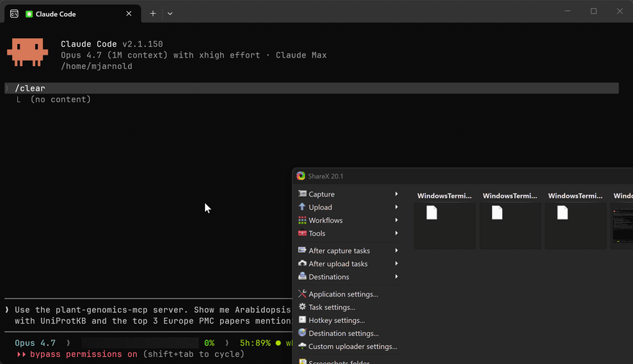Screen dimensions: 633x364
Task: Click the Custom uploader settings icon
Action: (x=302, y=346)
